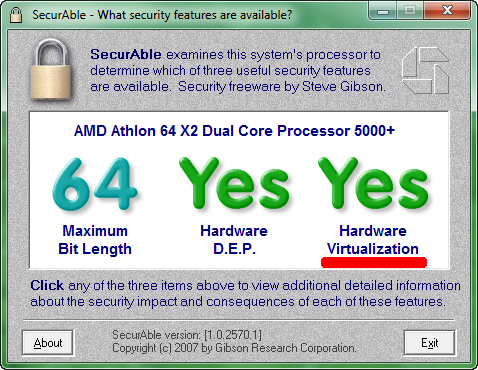Select the Hardware Virtualization label
This screenshot has height=370, width=478.
point(373,240)
